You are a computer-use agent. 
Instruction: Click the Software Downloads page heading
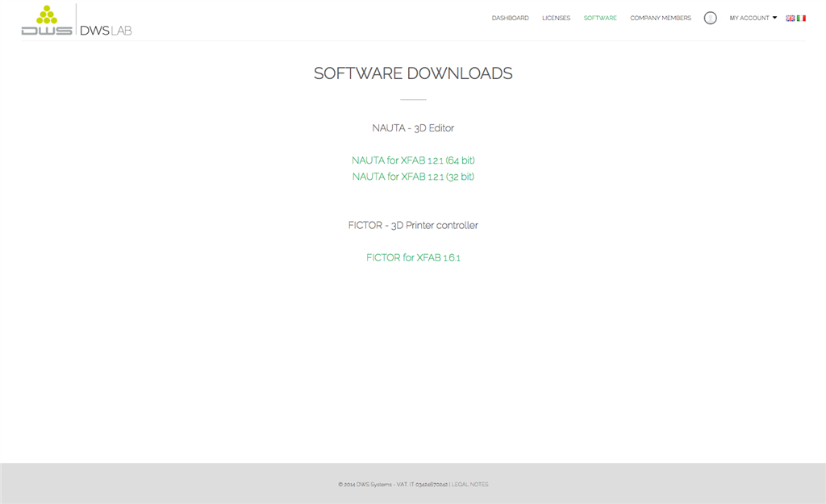413,73
